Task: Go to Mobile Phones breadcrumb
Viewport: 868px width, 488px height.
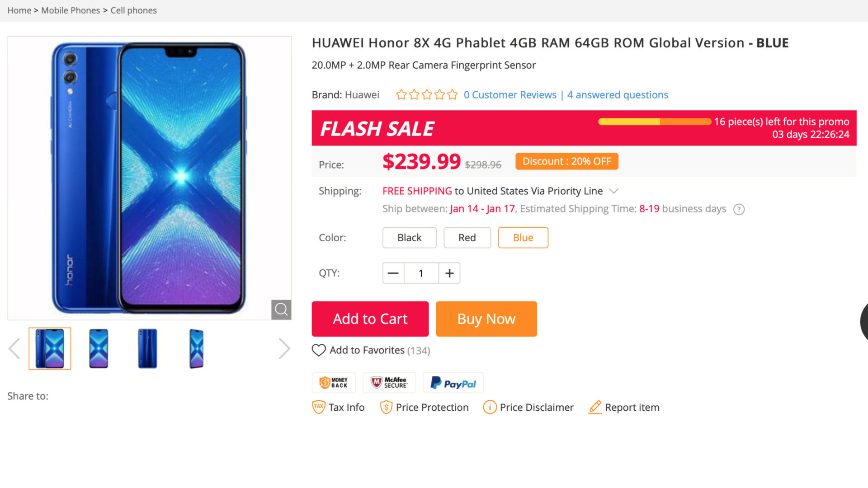Action: (71, 10)
